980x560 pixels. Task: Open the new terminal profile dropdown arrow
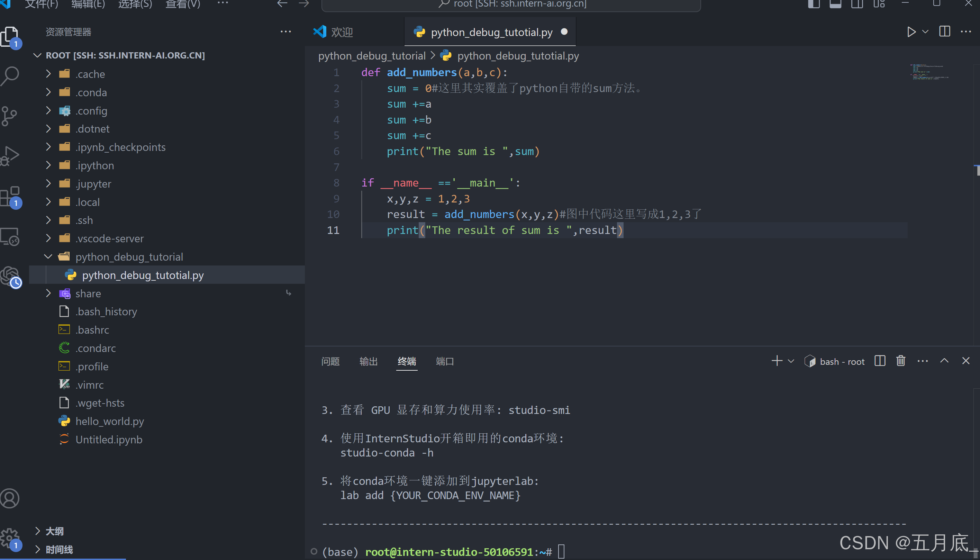[x=791, y=361]
